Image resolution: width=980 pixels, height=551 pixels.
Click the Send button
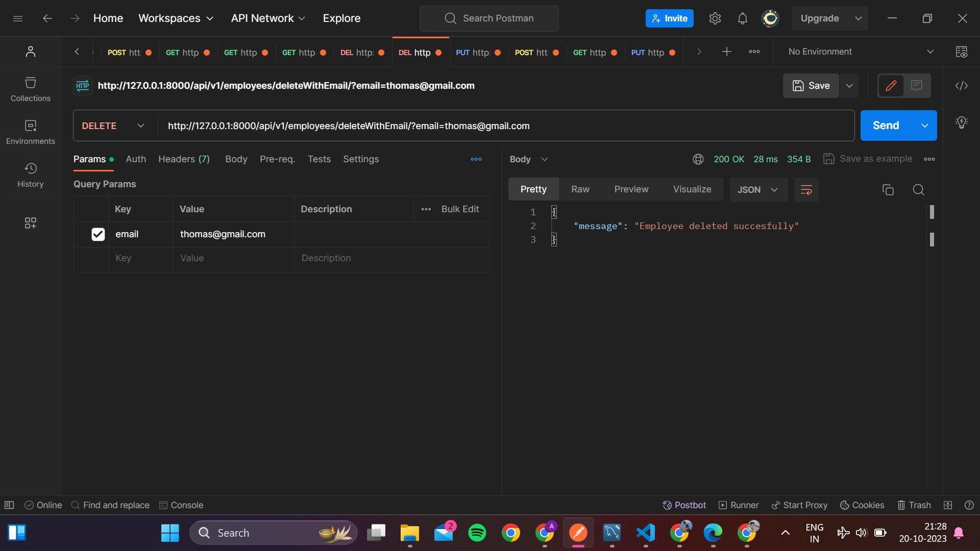[x=886, y=125]
